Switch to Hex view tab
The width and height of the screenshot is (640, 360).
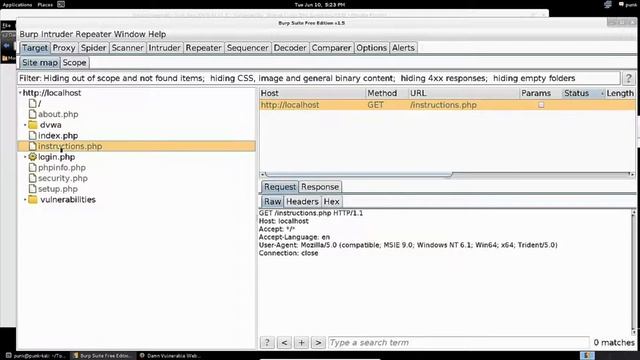331,202
